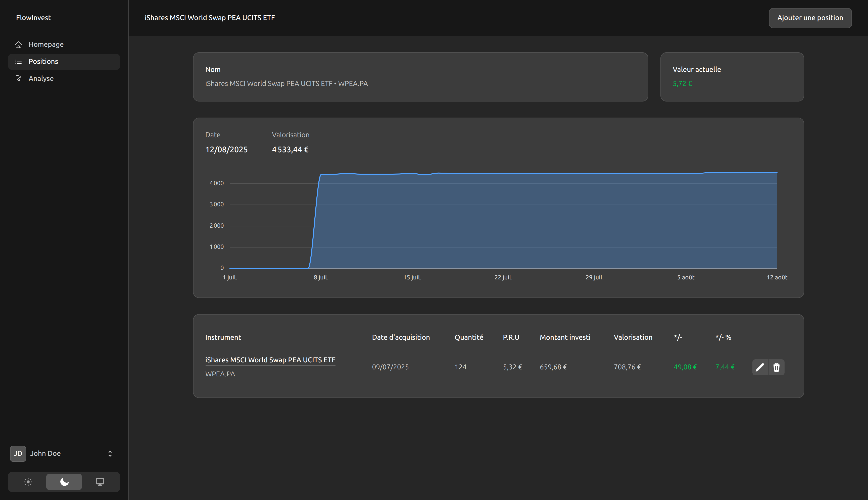Click Ajouter une position button
The image size is (868, 500).
(x=810, y=18)
